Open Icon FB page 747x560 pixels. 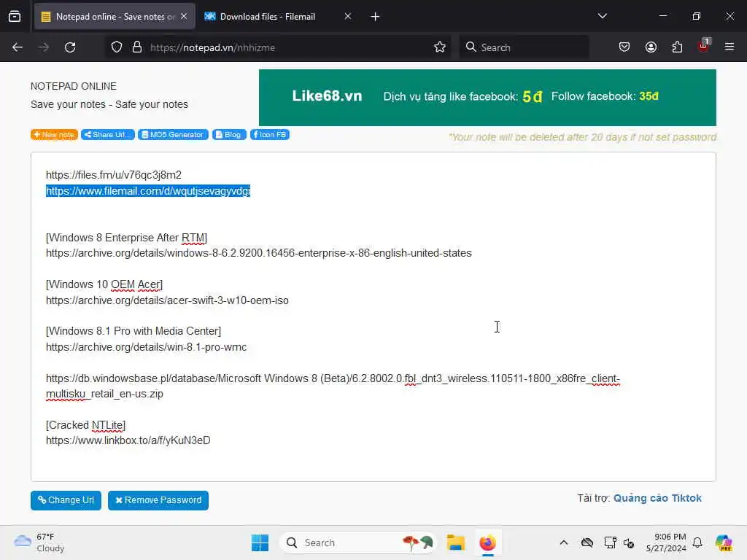coord(270,135)
